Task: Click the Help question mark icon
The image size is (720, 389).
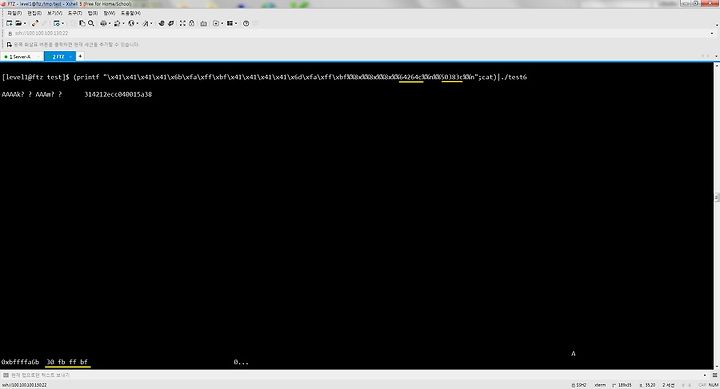Action: point(246,23)
